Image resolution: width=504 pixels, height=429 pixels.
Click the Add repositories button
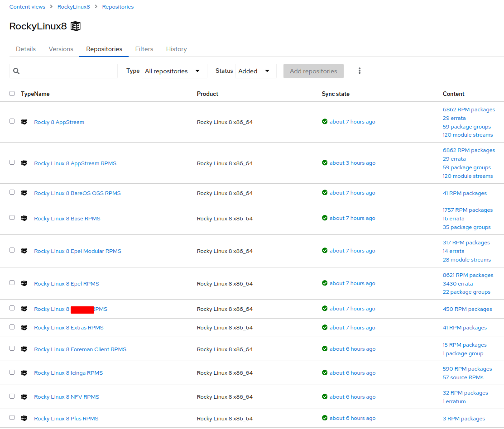[x=313, y=71]
